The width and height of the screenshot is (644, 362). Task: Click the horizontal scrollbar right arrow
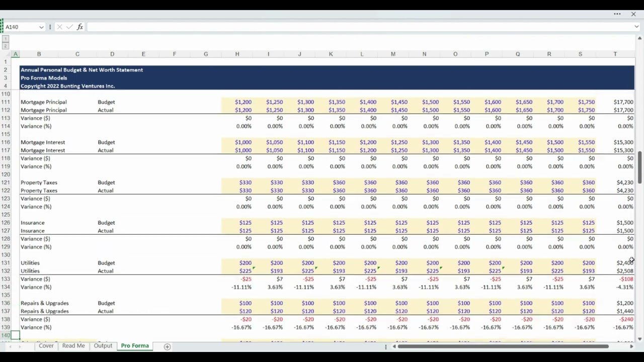(x=632, y=346)
